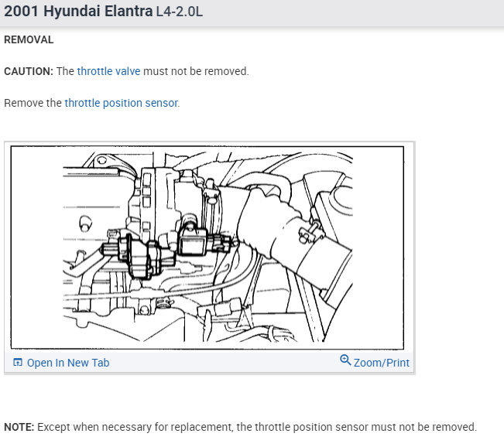This screenshot has width=504, height=447.
Task: Click the NOTE label text
Action: tap(19, 427)
